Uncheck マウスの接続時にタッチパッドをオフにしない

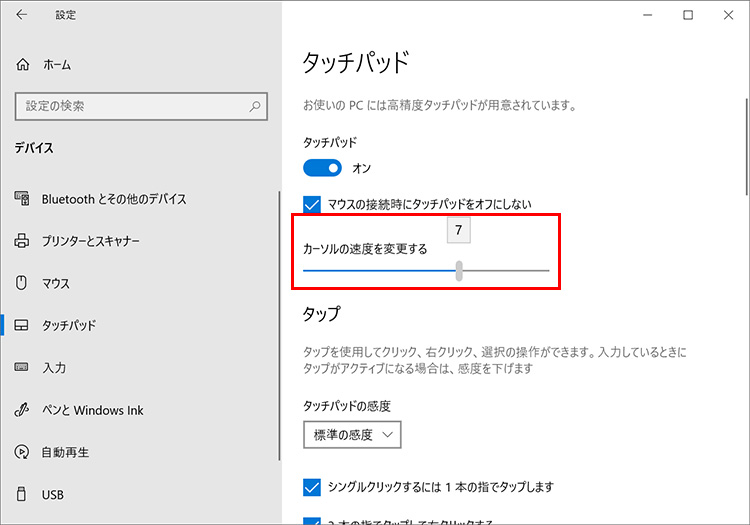(312, 204)
